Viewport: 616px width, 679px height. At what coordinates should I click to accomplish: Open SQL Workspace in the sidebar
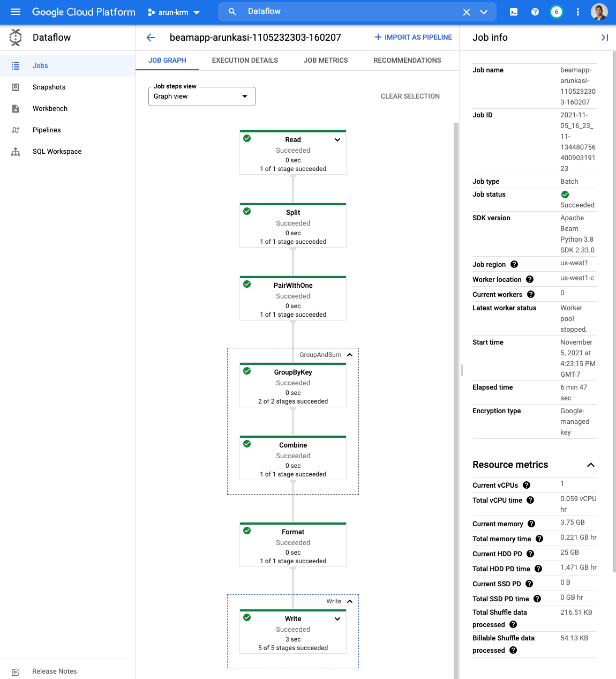click(57, 151)
